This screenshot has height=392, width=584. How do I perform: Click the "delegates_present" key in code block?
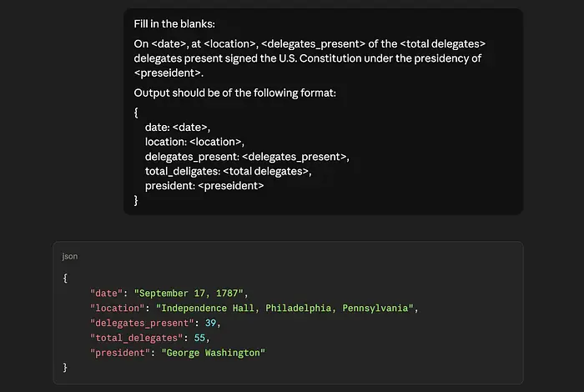coord(143,323)
